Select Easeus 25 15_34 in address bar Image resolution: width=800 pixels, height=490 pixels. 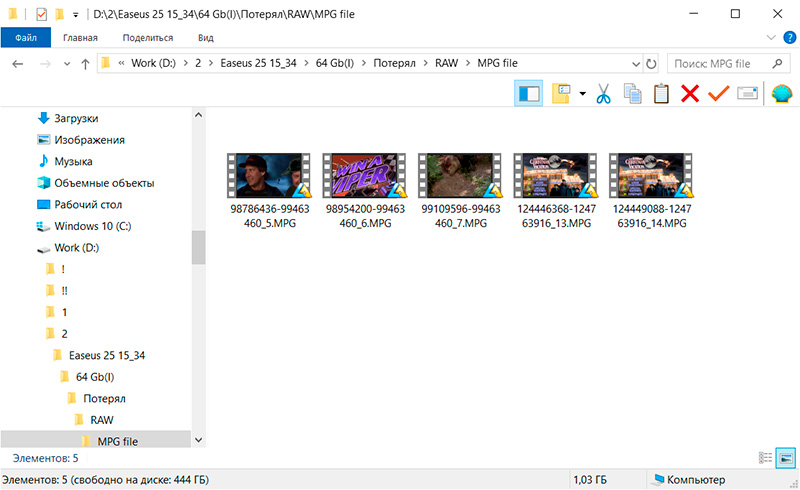(x=256, y=64)
